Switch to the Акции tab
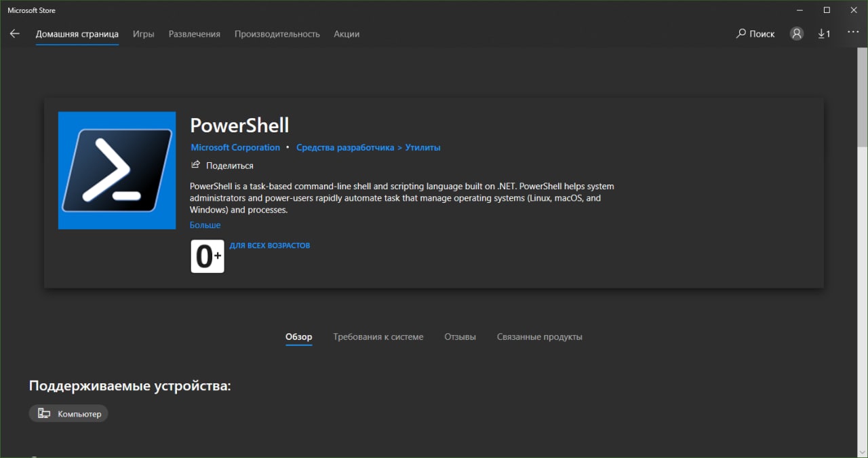 click(347, 34)
